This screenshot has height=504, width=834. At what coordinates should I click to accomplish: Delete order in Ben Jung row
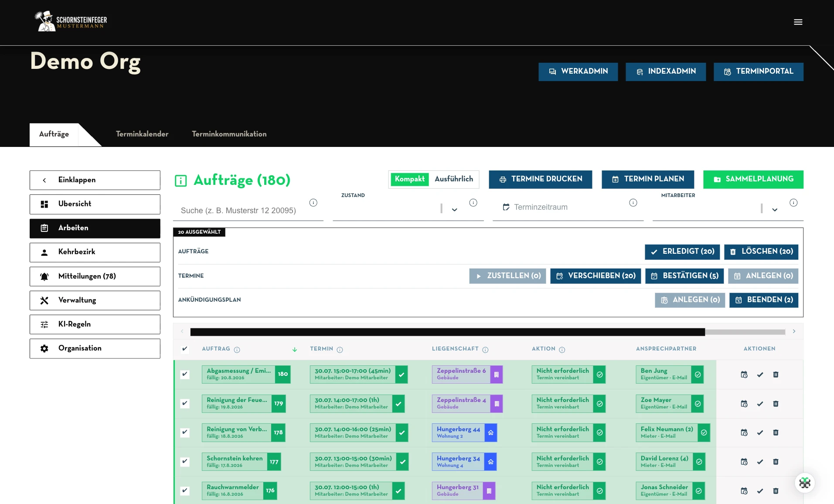[x=776, y=375]
